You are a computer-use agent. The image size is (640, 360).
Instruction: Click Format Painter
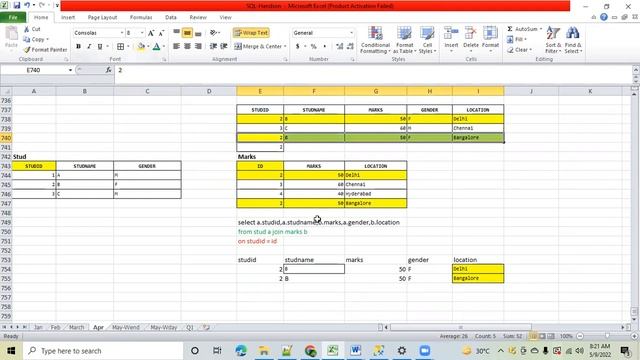click(x=45, y=50)
